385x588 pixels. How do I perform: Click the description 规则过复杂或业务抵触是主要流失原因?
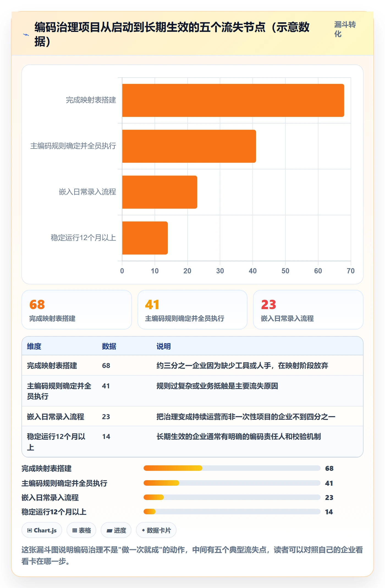point(217,386)
